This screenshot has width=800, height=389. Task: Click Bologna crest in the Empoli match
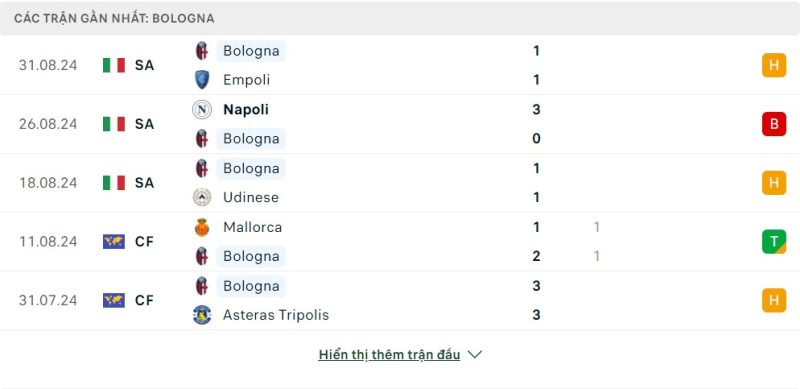pyautogui.click(x=202, y=51)
